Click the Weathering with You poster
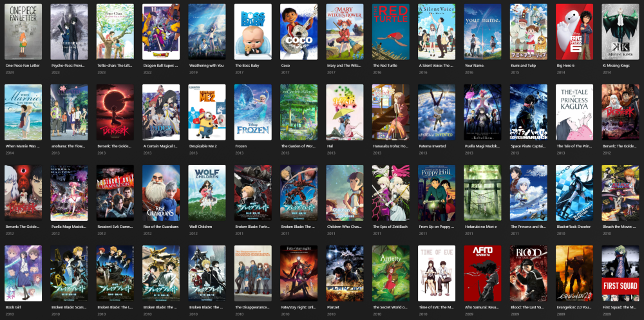 point(207,32)
